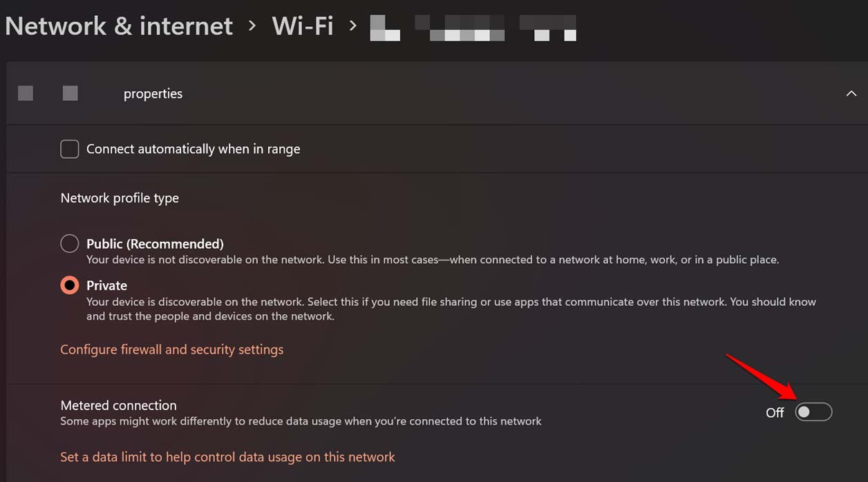Click the properties section header text
The image size is (868, 482).
(153, 94)
